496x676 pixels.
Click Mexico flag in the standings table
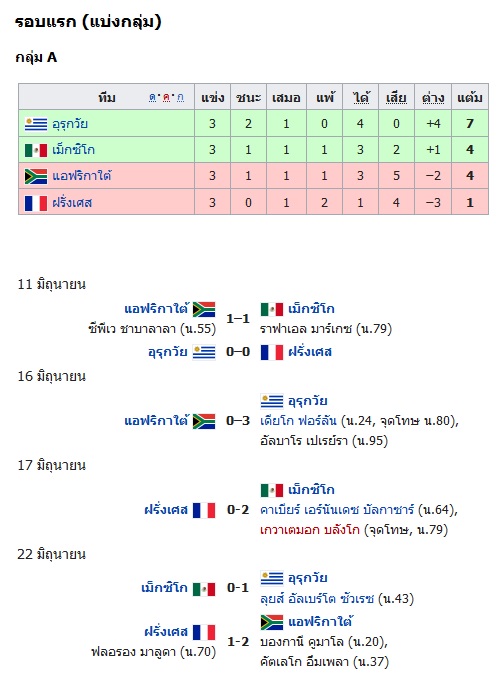36,150
